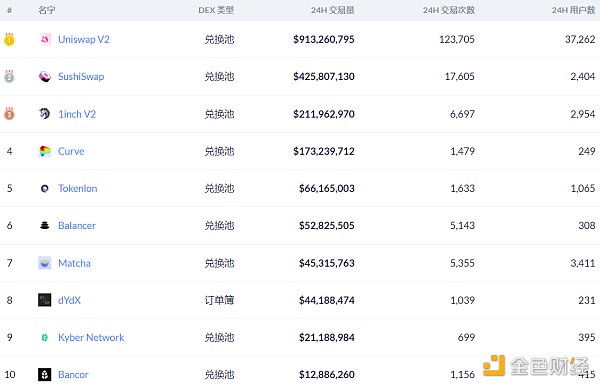
Task: Click the Kyber Network green logo icon
Action: [x=45, y=337]
